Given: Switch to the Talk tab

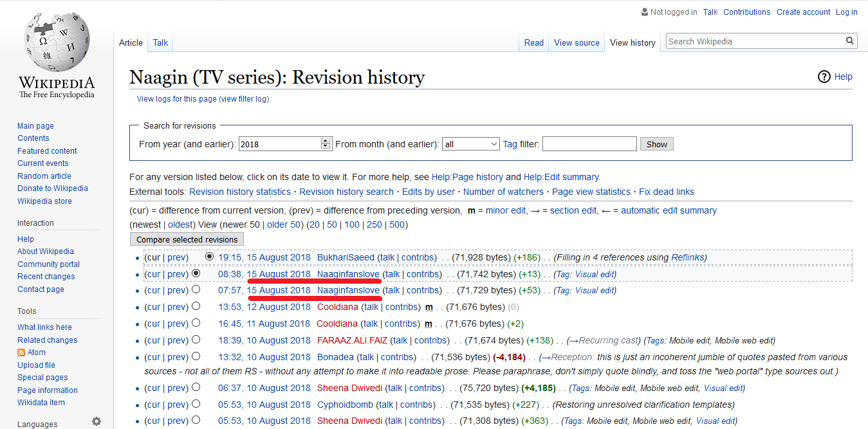Looking at the screenshot, I should [160, 42].
